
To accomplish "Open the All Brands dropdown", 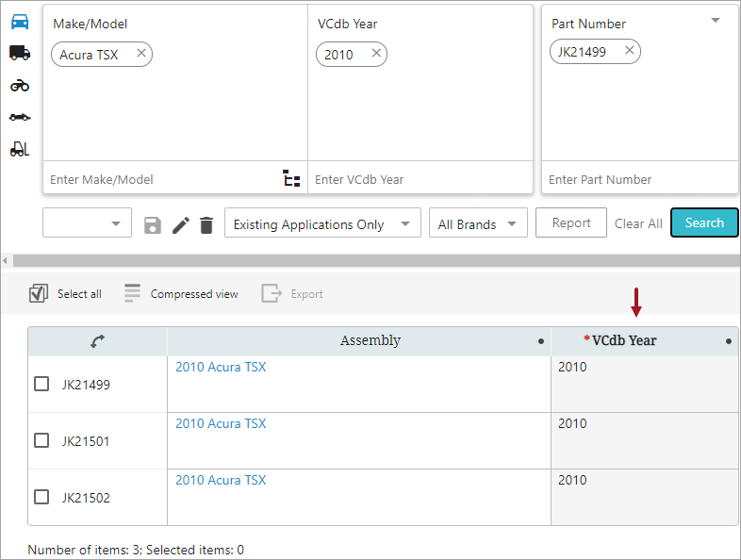I will click(x=478, y=223).
